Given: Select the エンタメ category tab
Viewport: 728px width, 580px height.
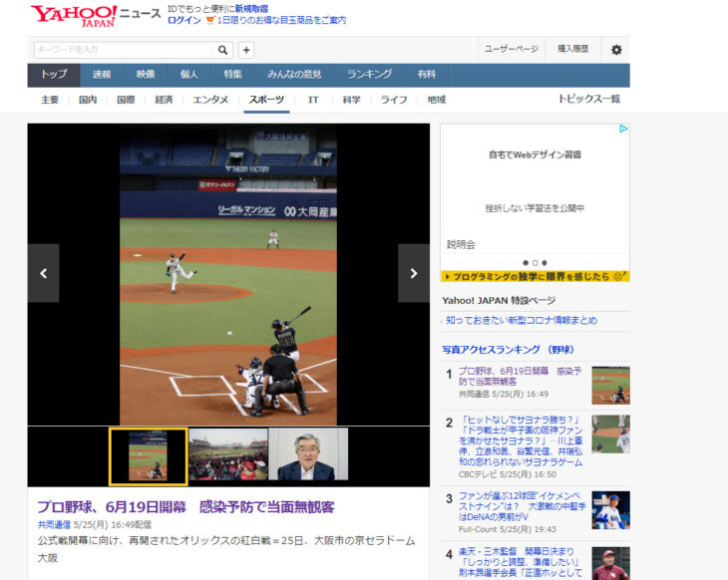Looking at the screenshot, I should [210, 100].
